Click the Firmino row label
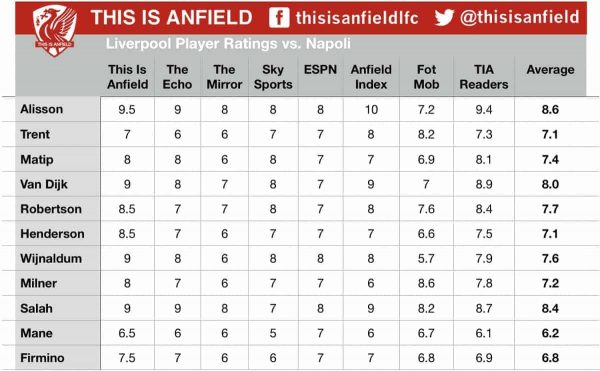This screenshot has height=371, width=600. pos(42,358)
